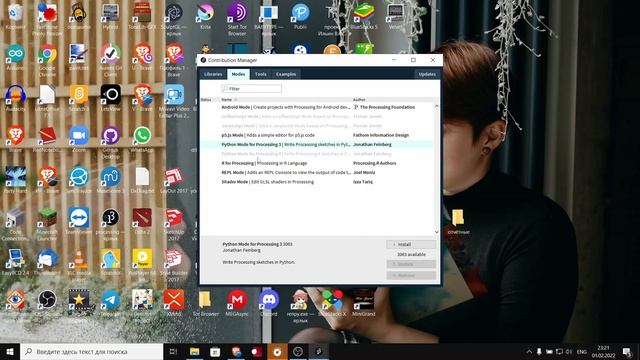640x360 pixels.
Task: Open the Google Chrome desktop shortcut
Action: (x=47, y=60)
